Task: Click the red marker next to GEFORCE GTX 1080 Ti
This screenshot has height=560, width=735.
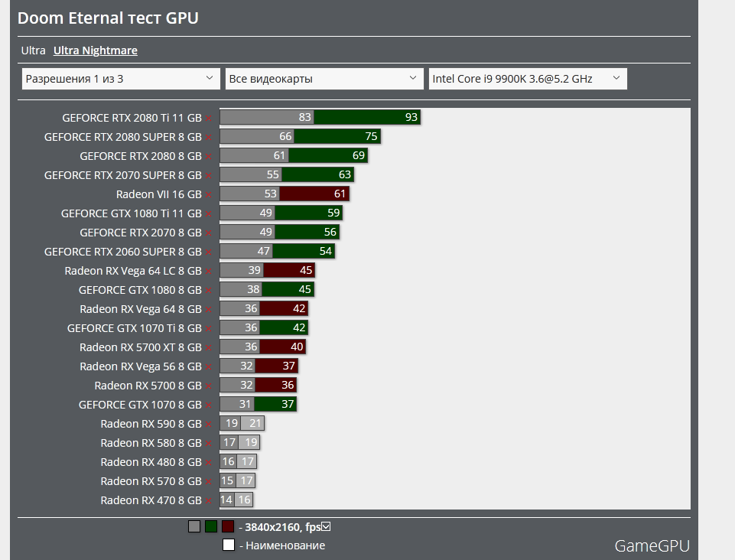Action: 210,213
